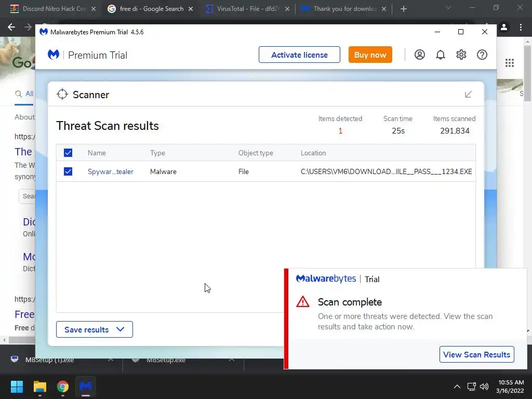Open network status tray icon

[471, 387]
